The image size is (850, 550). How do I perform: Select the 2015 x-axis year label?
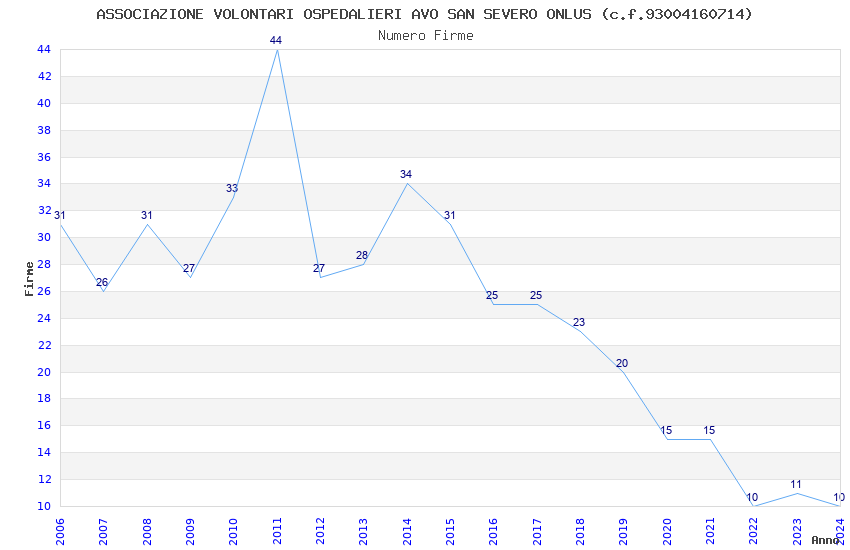click(x=450, y=531)
